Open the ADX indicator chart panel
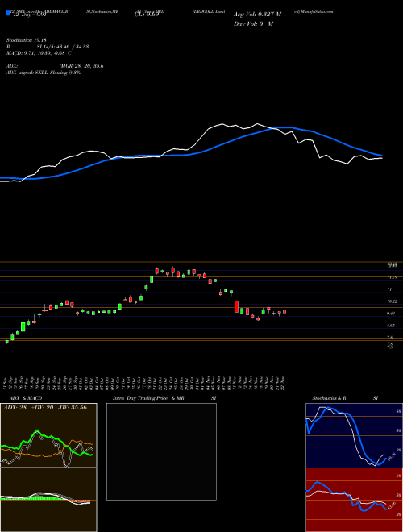The image size is (403, 532). [x=48, y=435]
